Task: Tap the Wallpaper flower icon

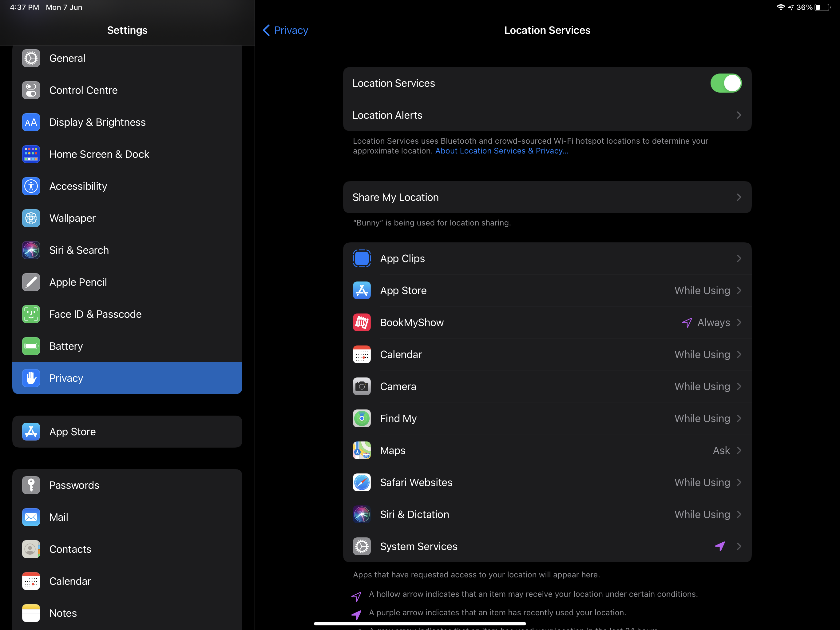Action: click(x=31, y=218)
